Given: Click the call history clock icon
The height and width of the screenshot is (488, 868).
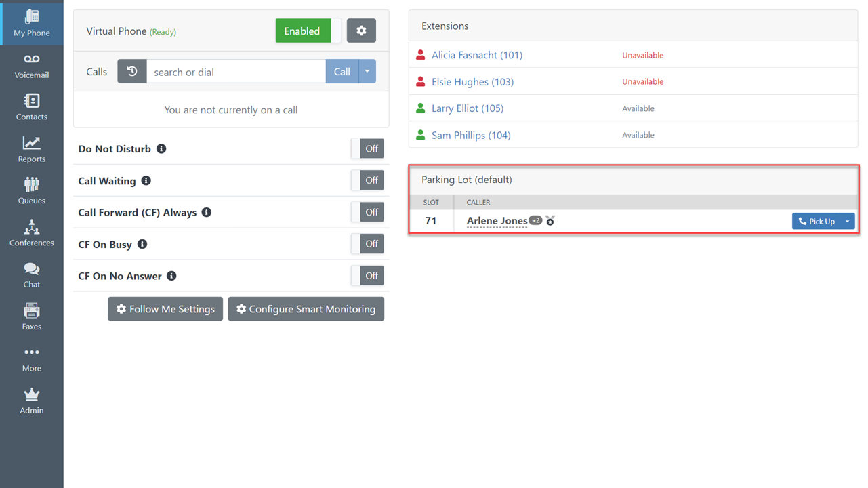Looking at the screenshot, I should pyautogui.click(x=132, y=72).
